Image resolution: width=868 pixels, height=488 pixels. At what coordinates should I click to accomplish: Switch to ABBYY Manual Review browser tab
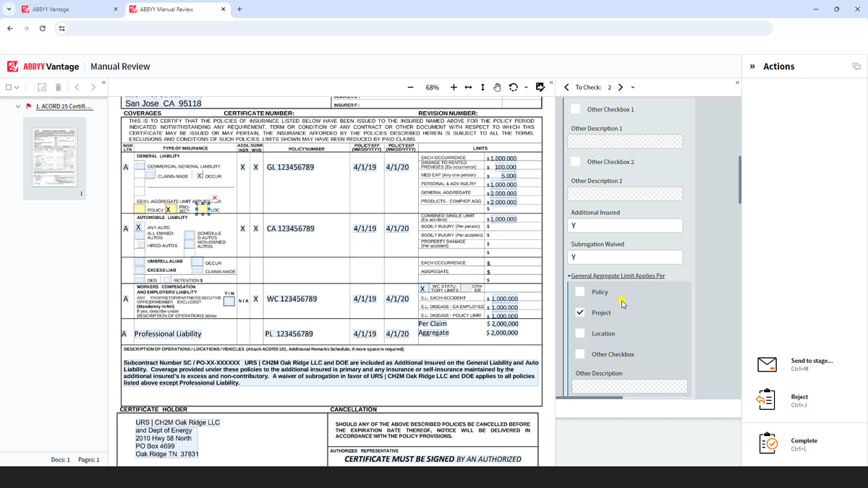point(178,9)
